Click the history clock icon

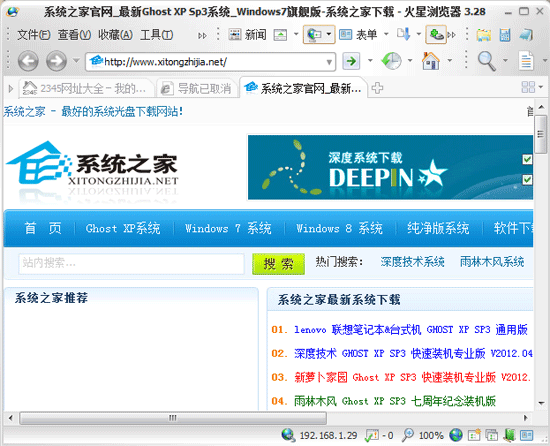391,61
